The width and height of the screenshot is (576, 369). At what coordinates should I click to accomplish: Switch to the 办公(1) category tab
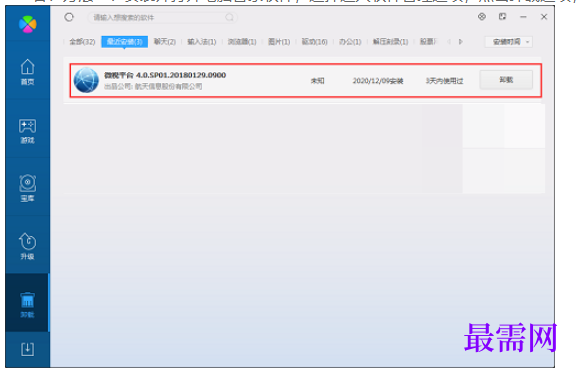[x=350, y=42]
